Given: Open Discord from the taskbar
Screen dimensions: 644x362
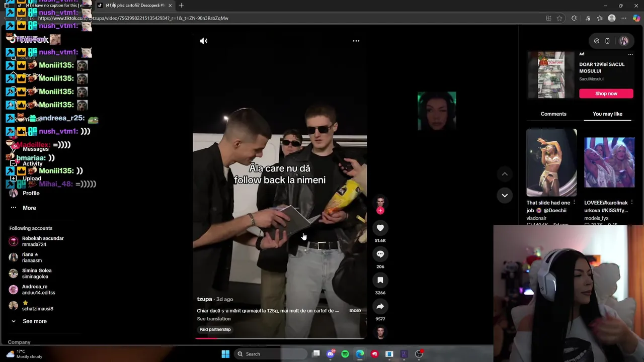Looking at the screenshot, I should click(x=331, y=354).
